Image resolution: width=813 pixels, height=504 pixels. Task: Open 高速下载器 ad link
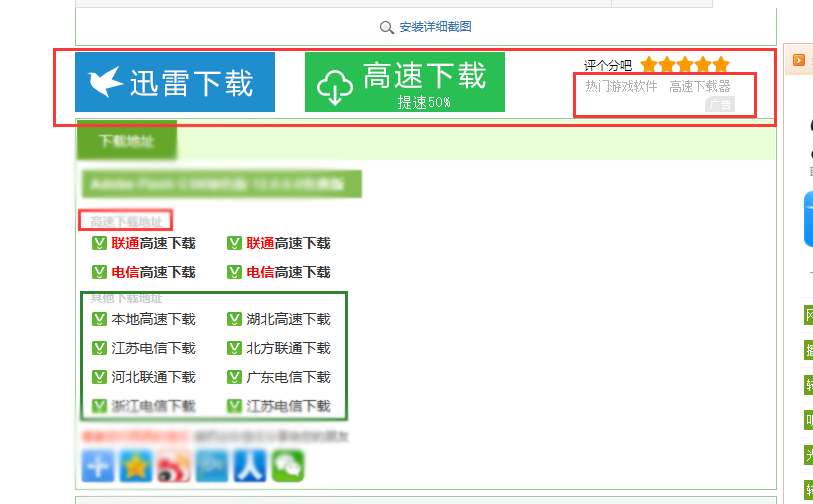point(700,87)
